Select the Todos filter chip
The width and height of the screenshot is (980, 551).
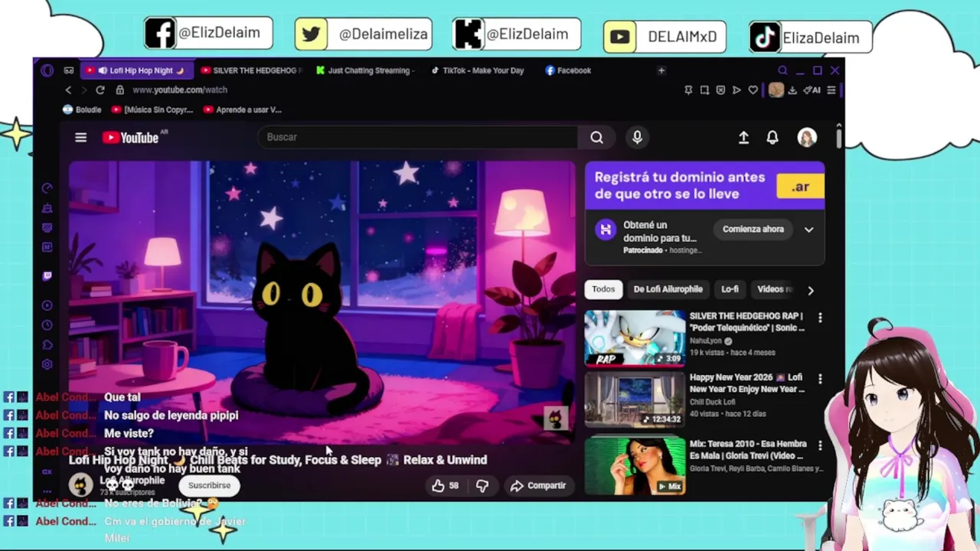(x=603, y=289)
